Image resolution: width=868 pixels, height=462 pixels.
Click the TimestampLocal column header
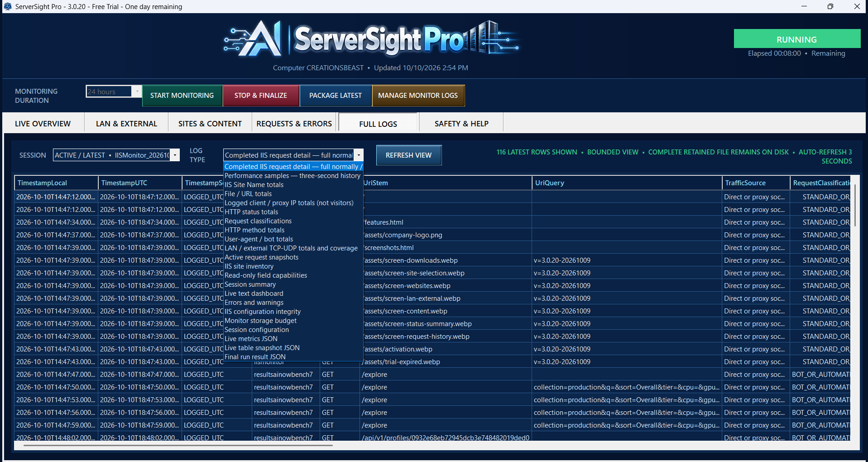[56, 183]
